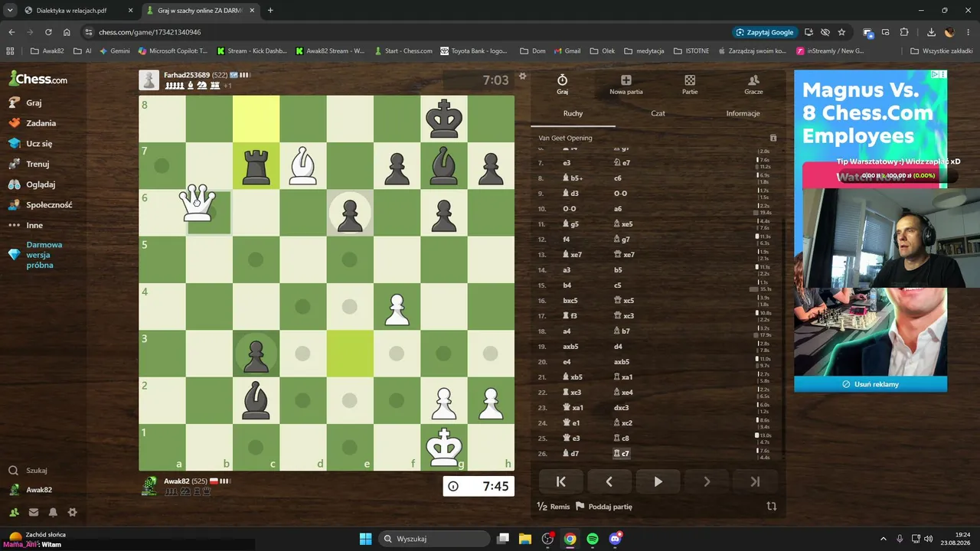
Task: Open board settings gear next to clock
Action: [x=523, y=76]
